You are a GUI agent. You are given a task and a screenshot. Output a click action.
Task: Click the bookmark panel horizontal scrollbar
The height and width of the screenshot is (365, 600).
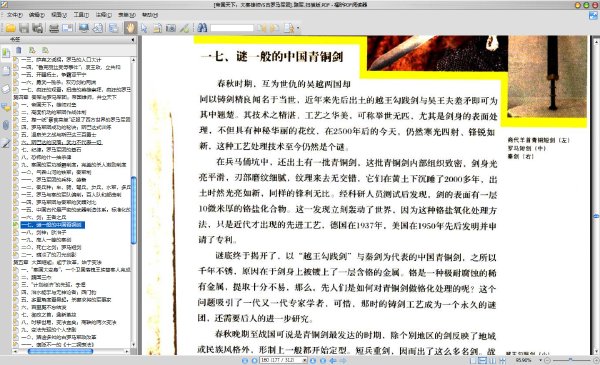[x=60, y=351]
